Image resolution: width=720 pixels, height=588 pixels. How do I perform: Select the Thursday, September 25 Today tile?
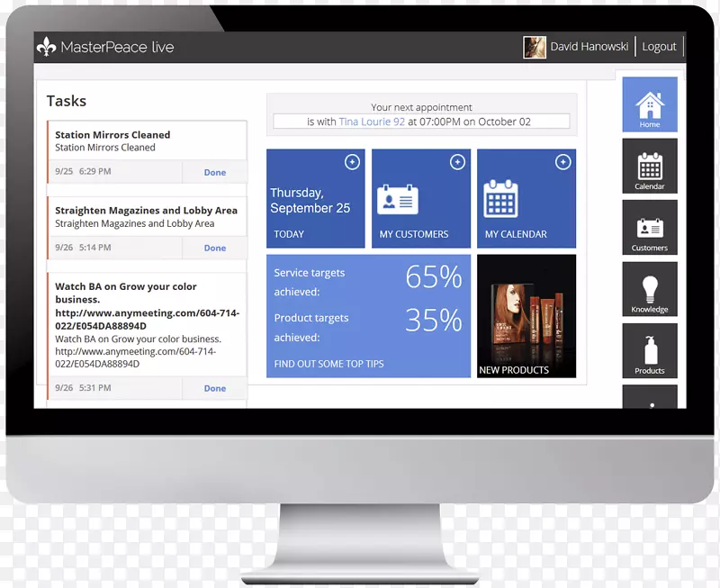click(x=315, y=200)
